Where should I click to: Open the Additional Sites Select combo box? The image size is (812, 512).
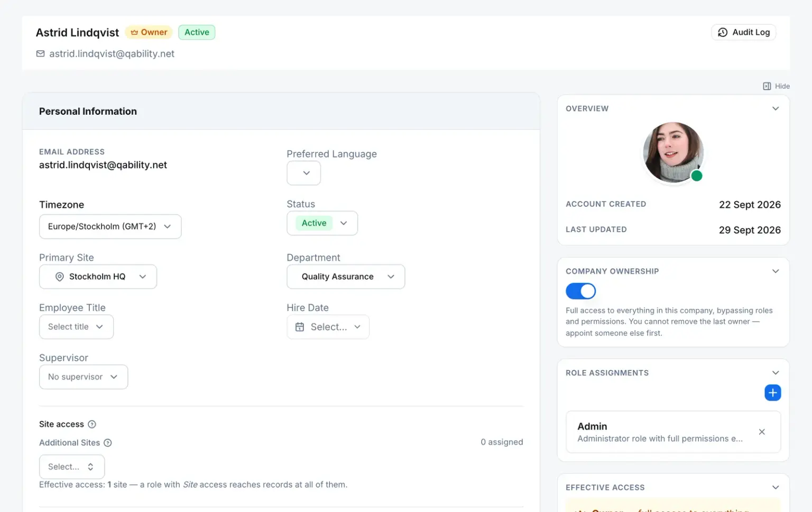click(72, 467)
